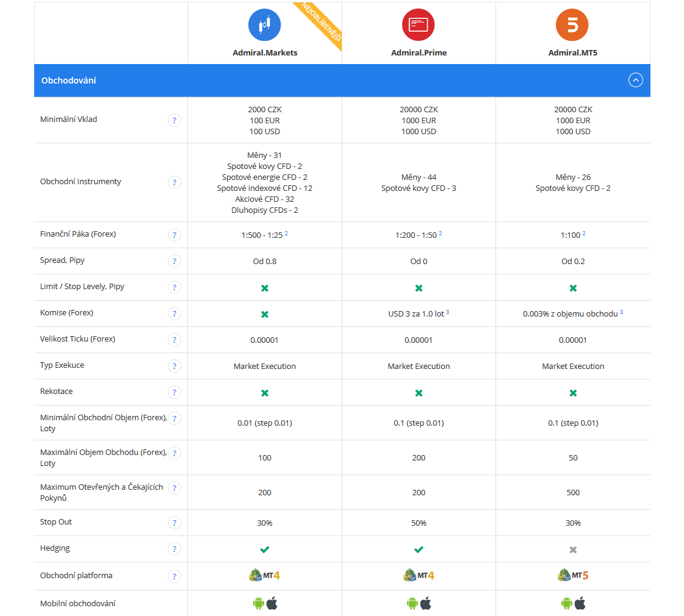Show help for Stop Out row
The height and width of the screenshot is (616, 684).
[x=175, y=523]
